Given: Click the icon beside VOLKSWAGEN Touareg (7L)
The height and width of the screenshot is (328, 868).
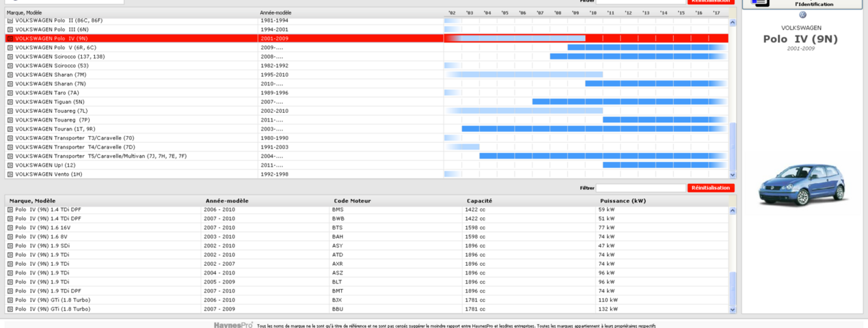Looking at the screenshot, I should pyautogui.click(x=10, y=111).
